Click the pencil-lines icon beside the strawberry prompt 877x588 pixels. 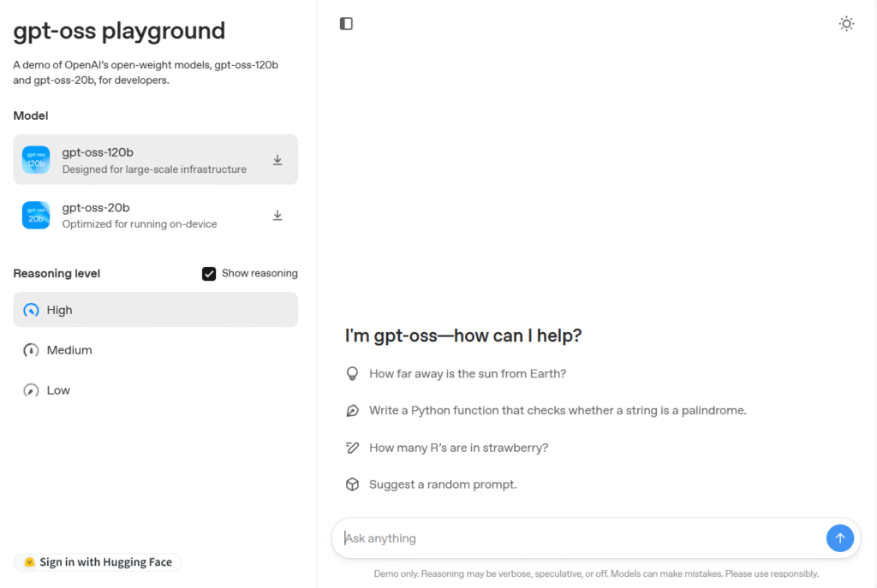pos(352,448)
